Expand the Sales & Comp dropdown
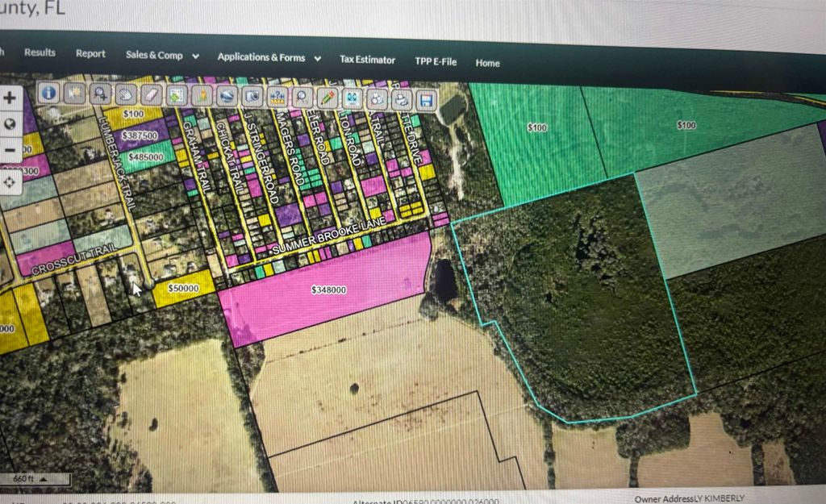 click(156, 56)
